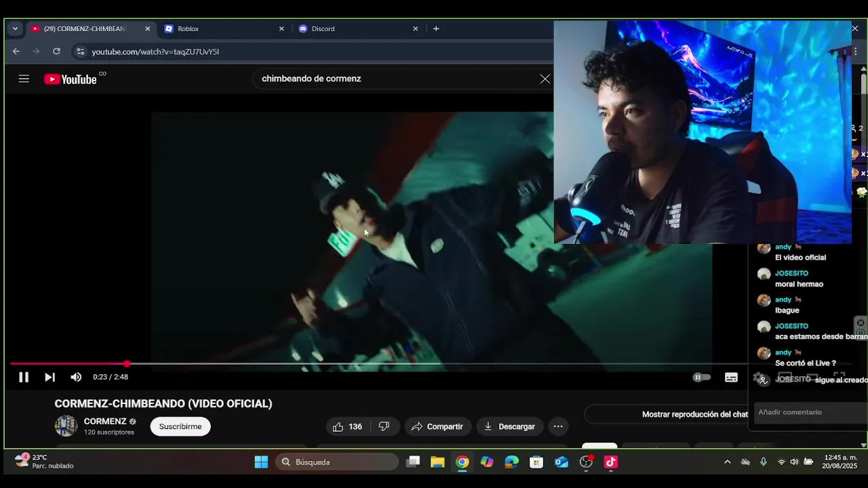
Task: Click chat message 'Se cortó el Live ?'
Action: point(806,363)
